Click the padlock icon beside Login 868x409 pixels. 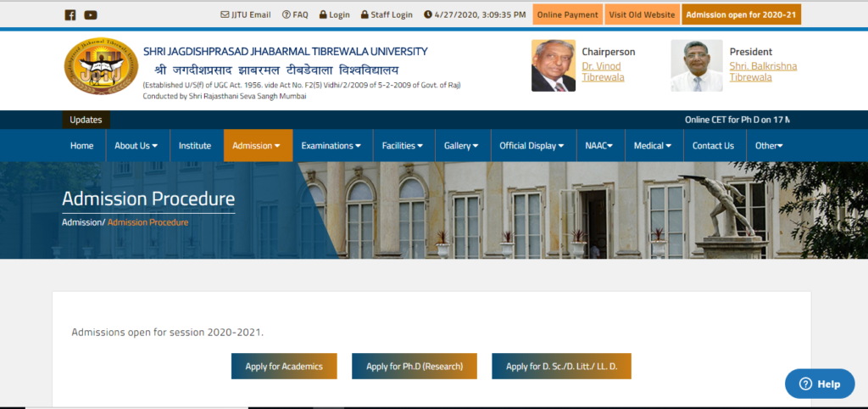[x=323, y=14]
